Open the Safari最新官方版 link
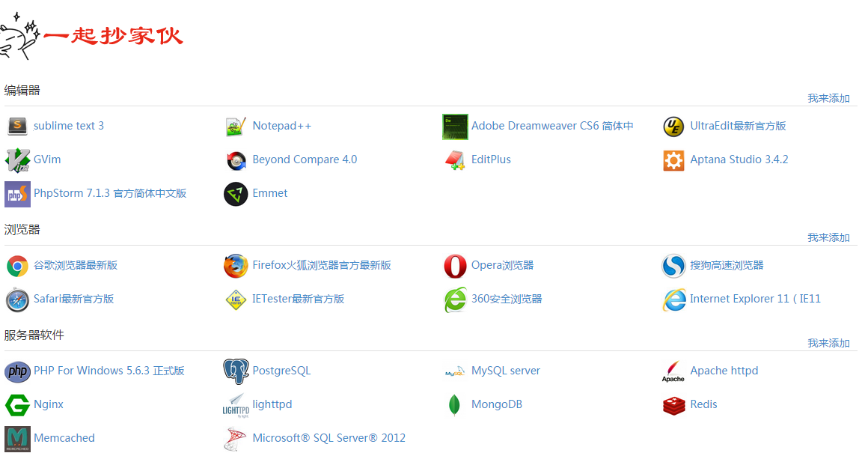This screenshot has height=459, width=868. click(73, 299)
